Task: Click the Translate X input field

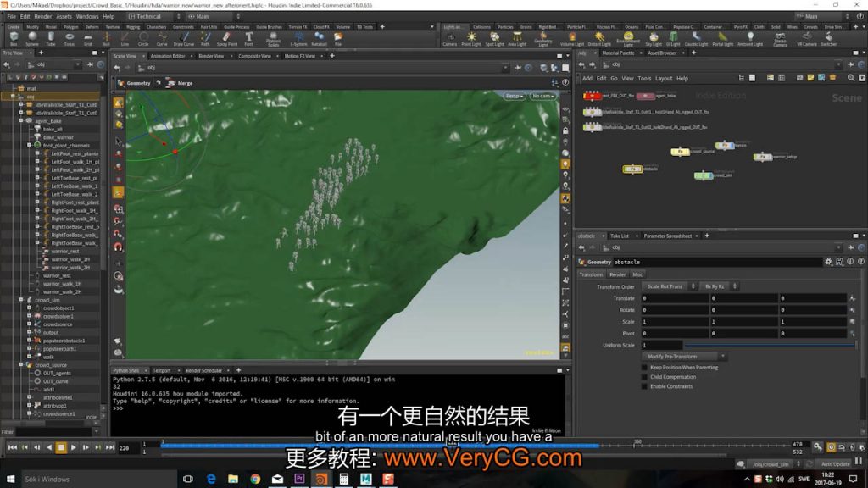Action: (675, 298)
